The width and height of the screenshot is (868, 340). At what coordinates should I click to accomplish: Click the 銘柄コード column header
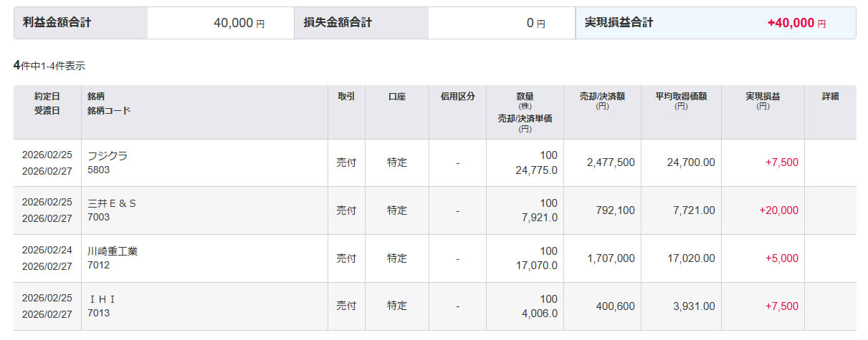click(x=109, y=111)
